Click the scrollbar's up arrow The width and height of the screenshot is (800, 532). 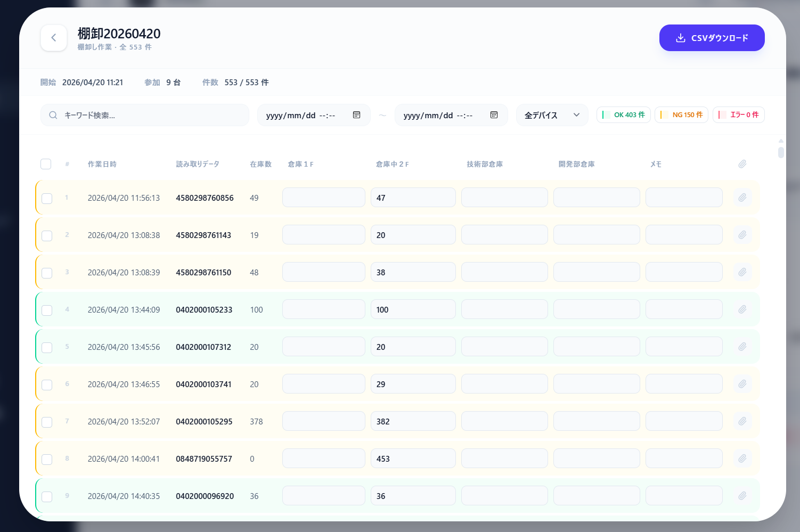781,141
